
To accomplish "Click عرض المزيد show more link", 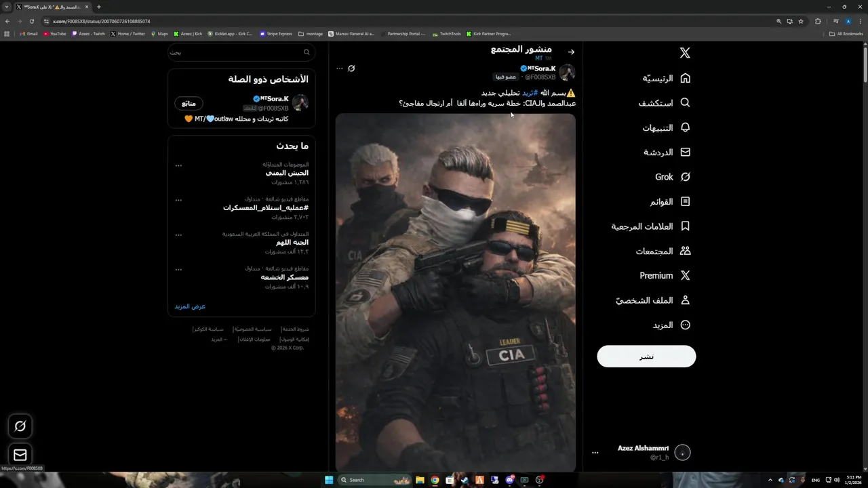I will point(190,306).
